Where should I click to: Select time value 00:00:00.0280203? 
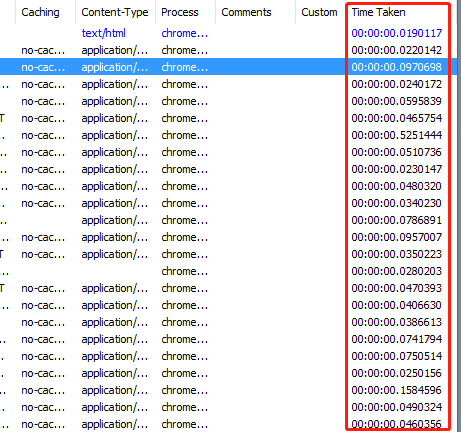[397, 271]
